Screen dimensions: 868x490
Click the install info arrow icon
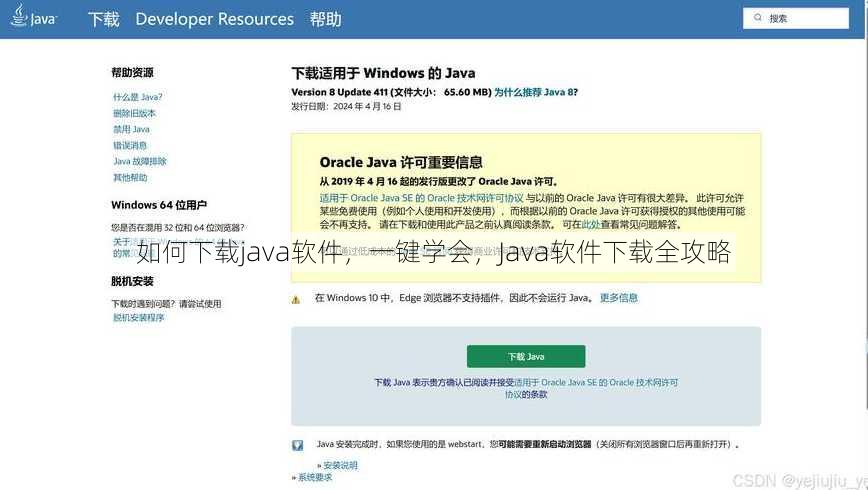[x=298, y=445]
